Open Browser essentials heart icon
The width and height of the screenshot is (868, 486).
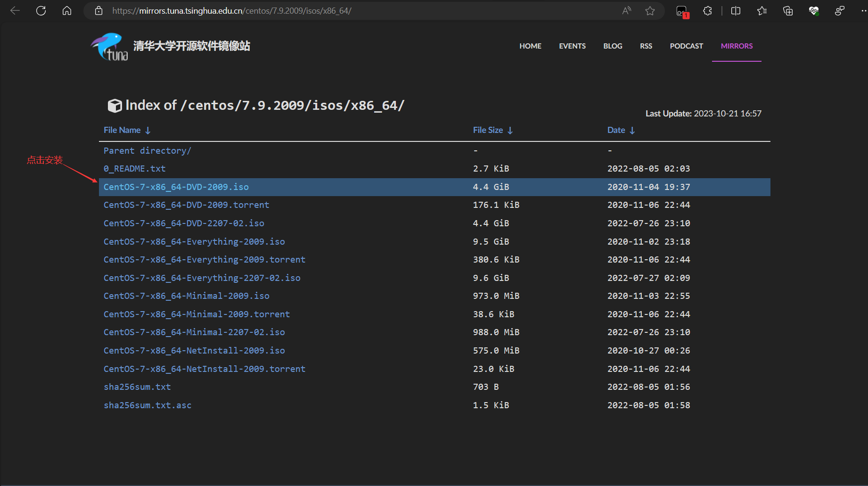(x=813, y=10)
